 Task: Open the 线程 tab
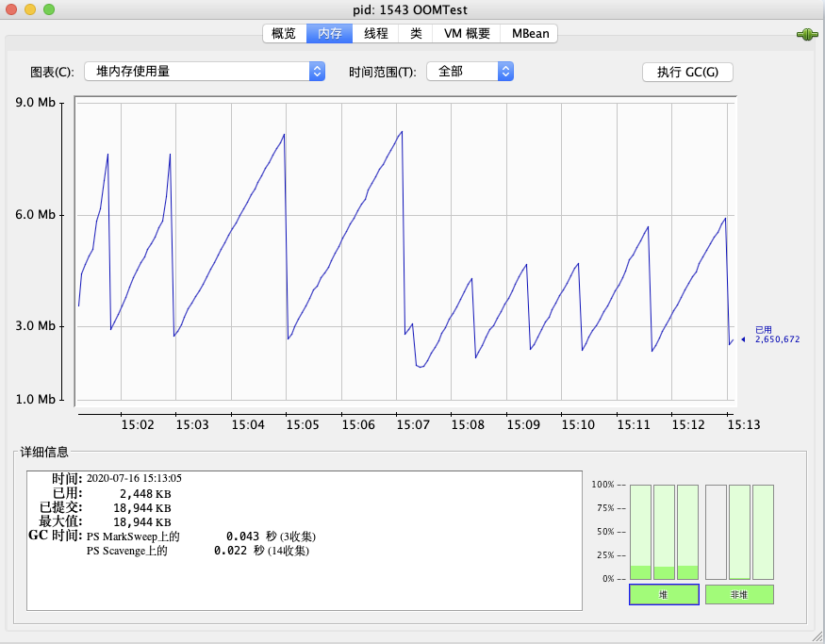(375, 34)
